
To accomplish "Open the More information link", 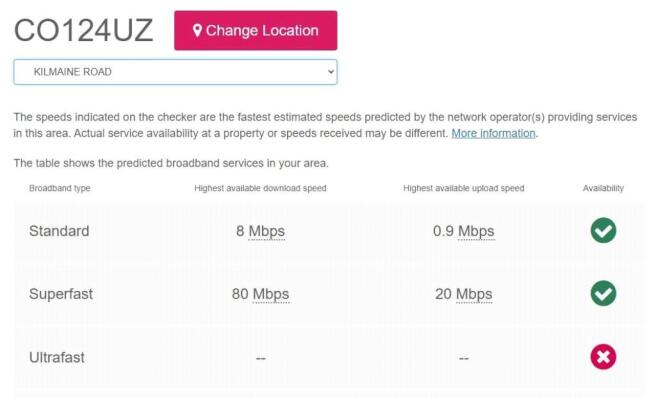I will pos(493,134).
